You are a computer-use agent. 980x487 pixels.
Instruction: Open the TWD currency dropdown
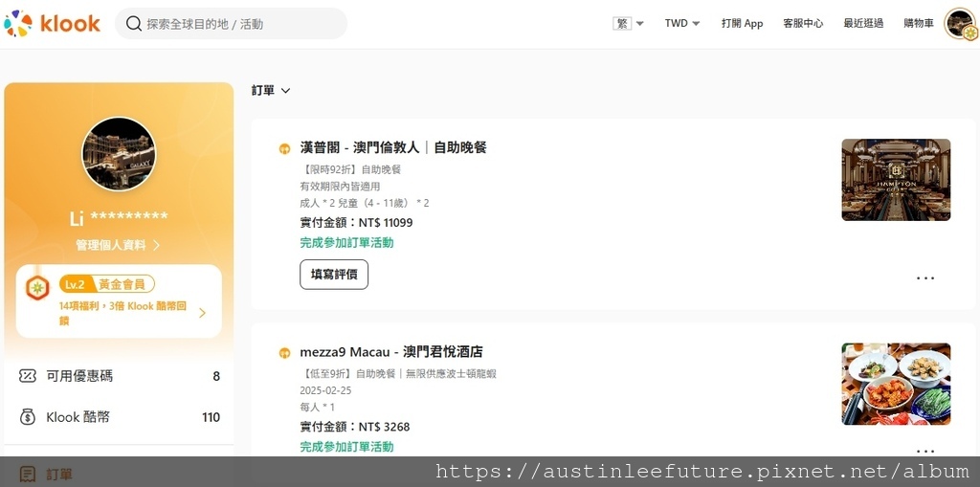pyautogui.click(x=681, y=23)
